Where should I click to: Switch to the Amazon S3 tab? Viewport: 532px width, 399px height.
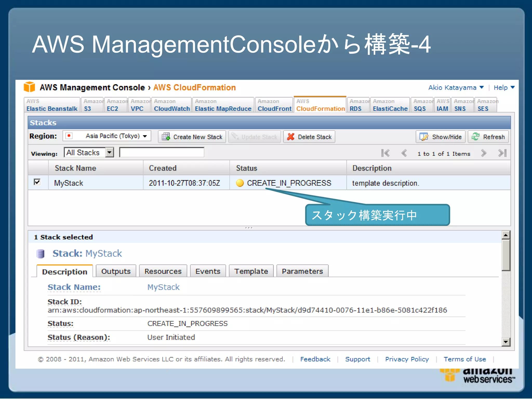point(92,105)
